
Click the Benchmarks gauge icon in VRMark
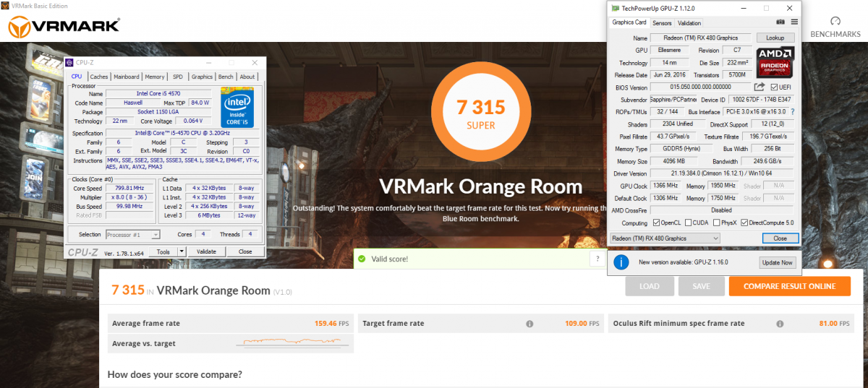pos(835,22)
